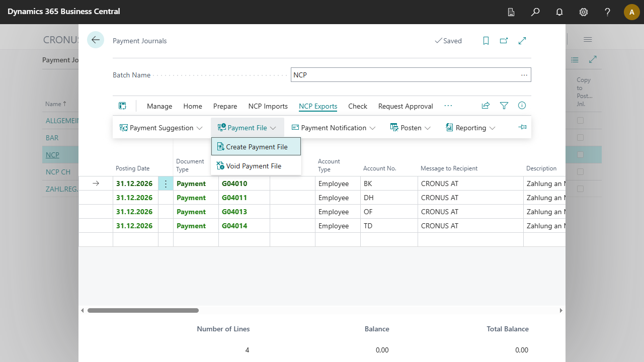Open the NCP Imports tab

(268, 106)
